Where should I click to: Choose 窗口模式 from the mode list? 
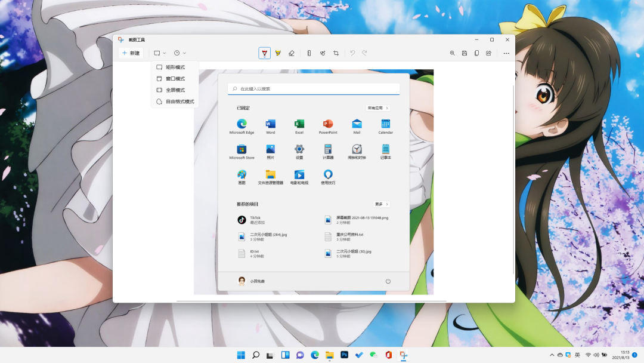click(x=175, y=79)
